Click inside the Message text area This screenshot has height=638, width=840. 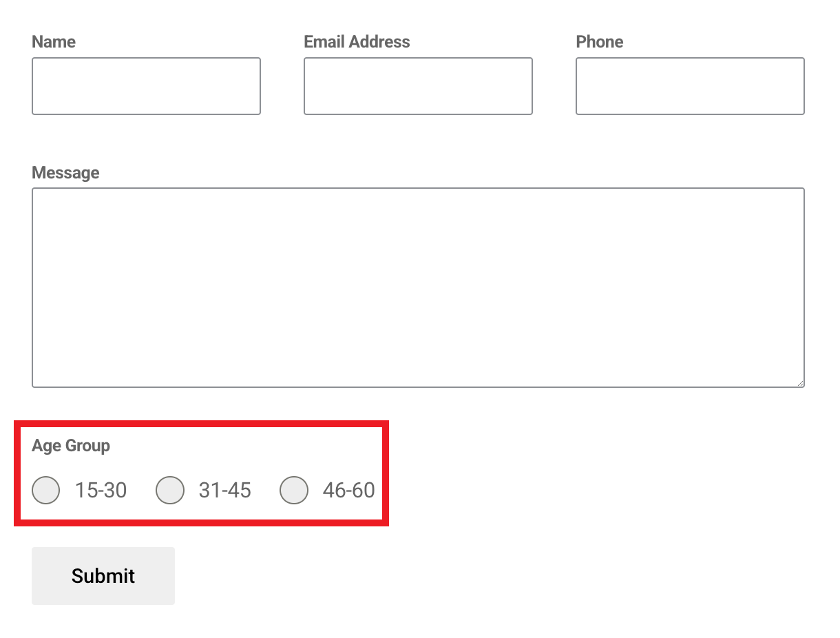tap(418, 287)
